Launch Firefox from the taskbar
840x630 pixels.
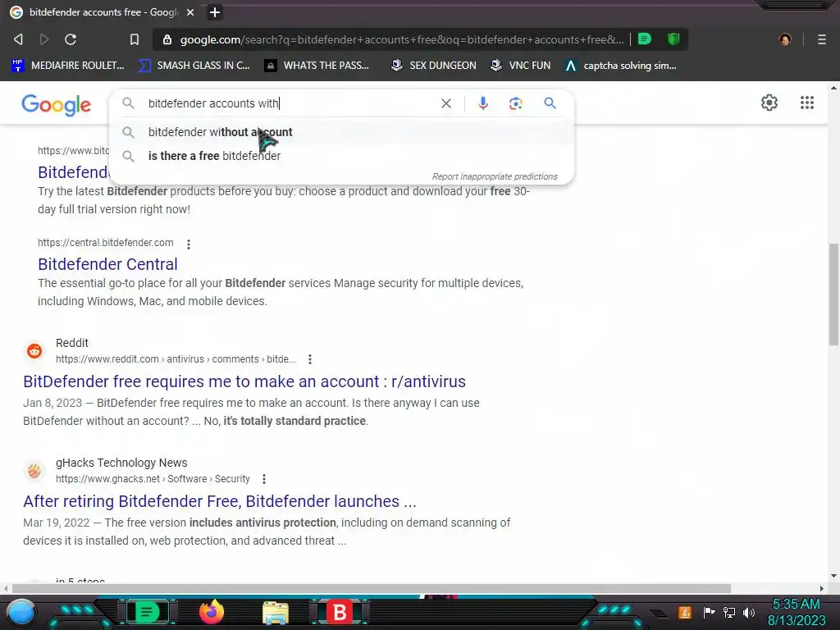tap(211, 612)
